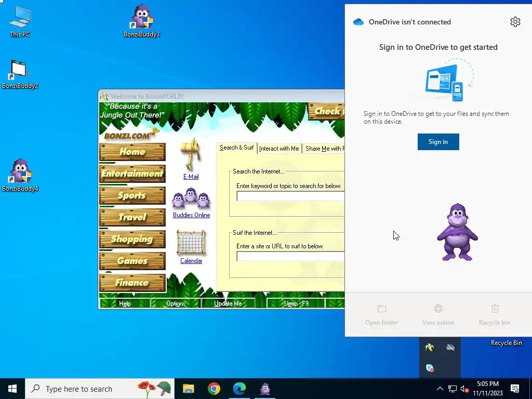Click the Home wooden sign button

point(132,152)
